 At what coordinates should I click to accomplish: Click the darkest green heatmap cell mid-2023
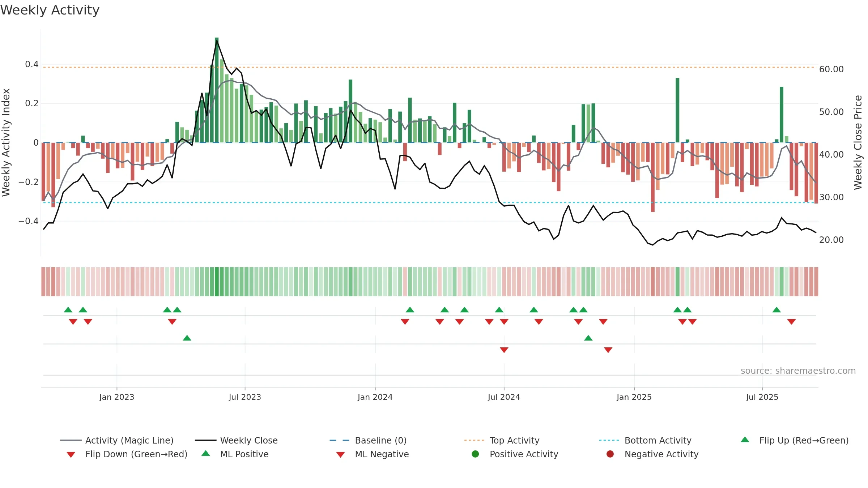[x=217, y=282]
